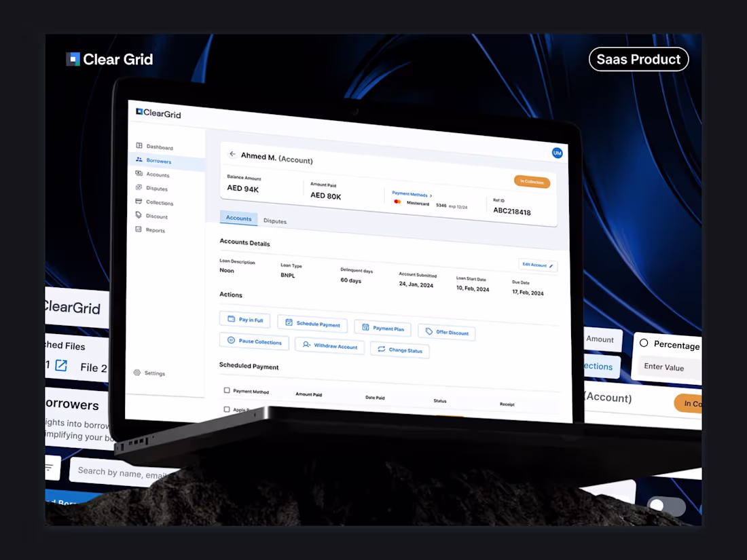Navigate to Collections via sidebar icon

(x=138, y=202)
